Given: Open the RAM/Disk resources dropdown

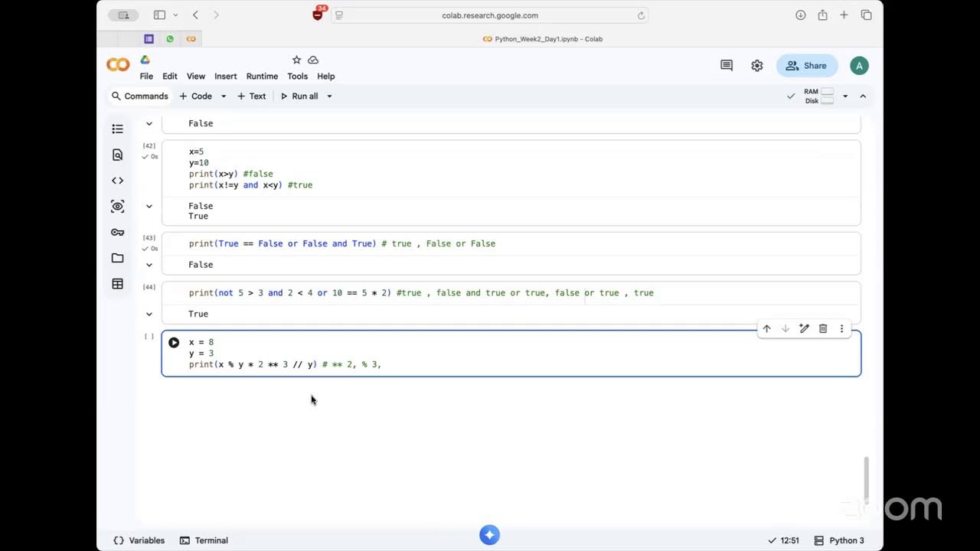Looking at the screenshot, I should tap(845, 96).
